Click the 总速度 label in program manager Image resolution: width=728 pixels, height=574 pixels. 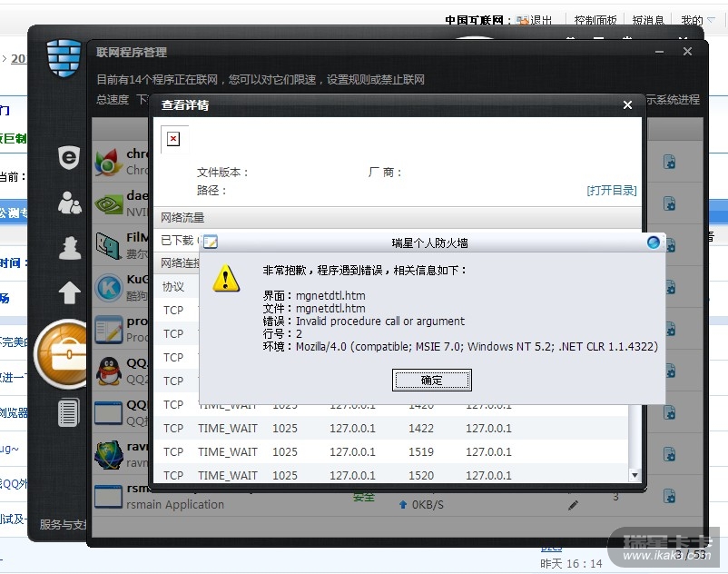click(113, 99)
